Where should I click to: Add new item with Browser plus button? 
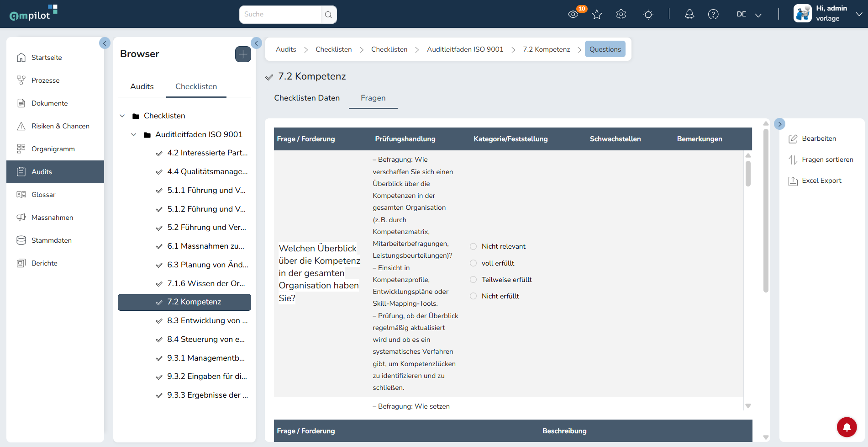click(x=243, y=54)
